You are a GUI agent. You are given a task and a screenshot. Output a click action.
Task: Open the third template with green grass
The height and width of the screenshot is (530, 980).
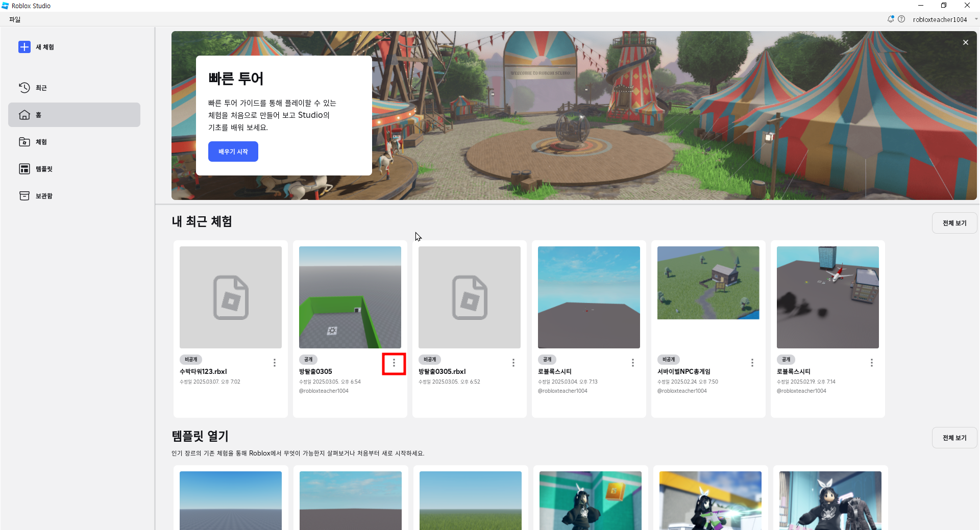[x=471, y=500]
